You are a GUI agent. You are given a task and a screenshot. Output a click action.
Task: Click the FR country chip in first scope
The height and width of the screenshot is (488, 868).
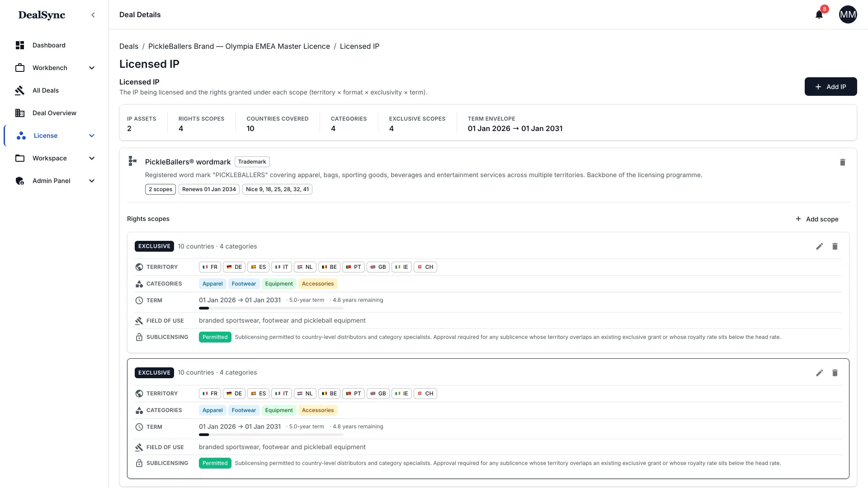tap(210, 267)
